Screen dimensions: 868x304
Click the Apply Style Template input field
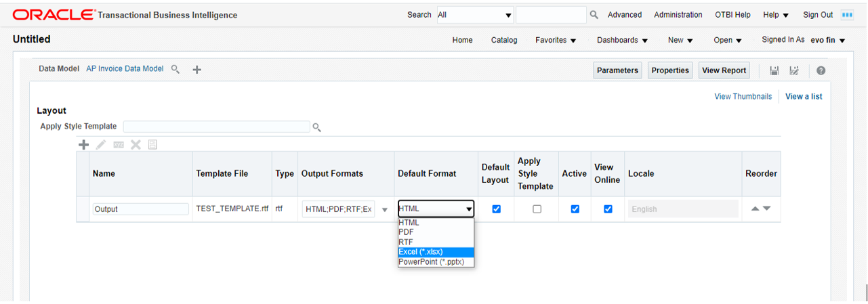[217, 127]
